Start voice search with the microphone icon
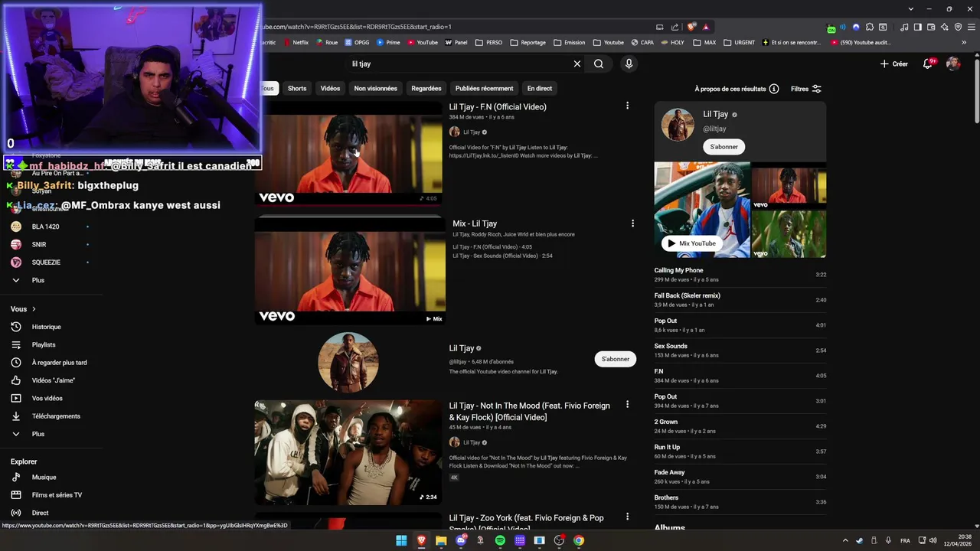This screenshot has height=551, width=980. point(629,64)
